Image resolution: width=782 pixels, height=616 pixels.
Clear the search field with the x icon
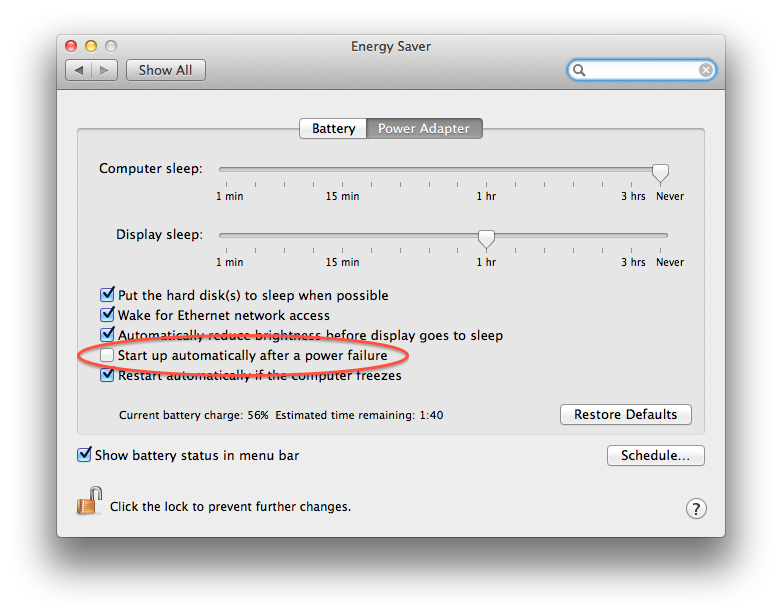(705, 70)
